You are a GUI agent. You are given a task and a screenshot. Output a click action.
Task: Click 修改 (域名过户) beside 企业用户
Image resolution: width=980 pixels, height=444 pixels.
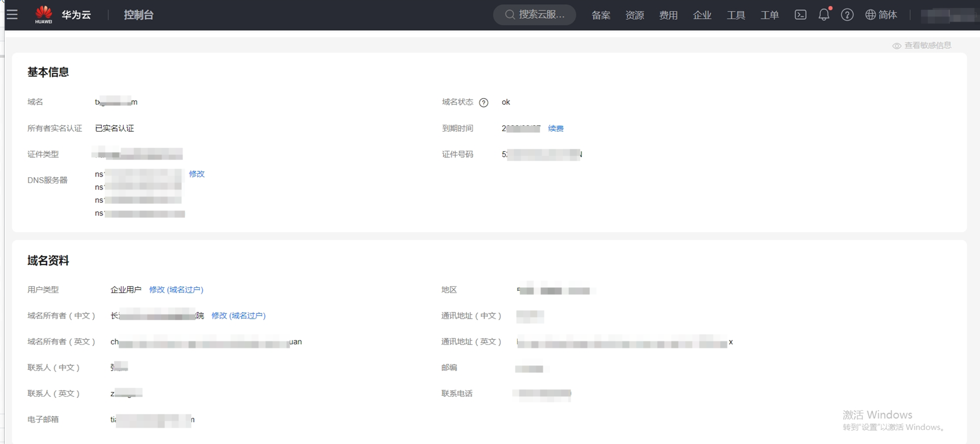(x=176, y=290)
